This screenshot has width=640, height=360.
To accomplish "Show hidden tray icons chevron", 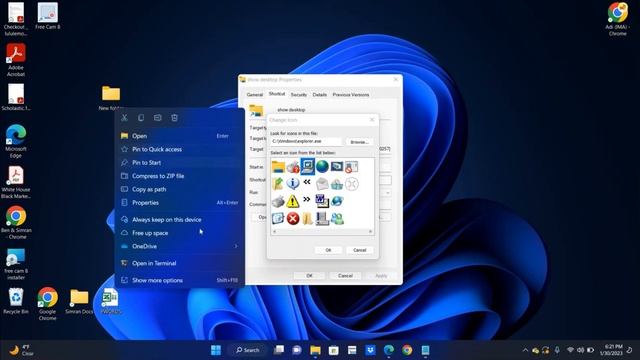I will coord(525,350).
